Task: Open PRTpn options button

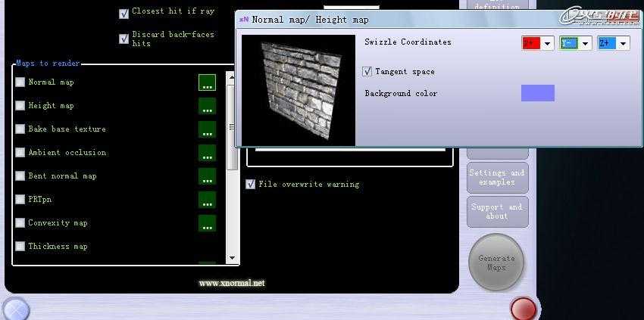Action: tap(207, 200)
